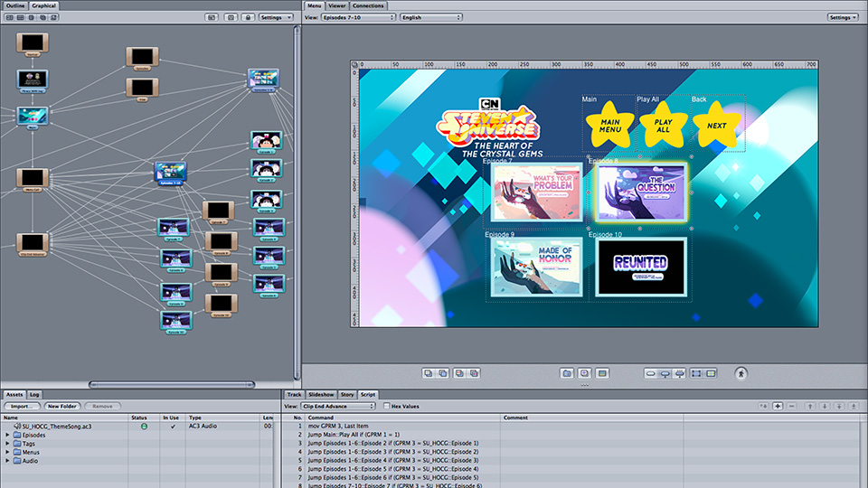Click the green status indicator for ThemeSong asset
This screenshot has height=488, width=868.
[144, 426]
